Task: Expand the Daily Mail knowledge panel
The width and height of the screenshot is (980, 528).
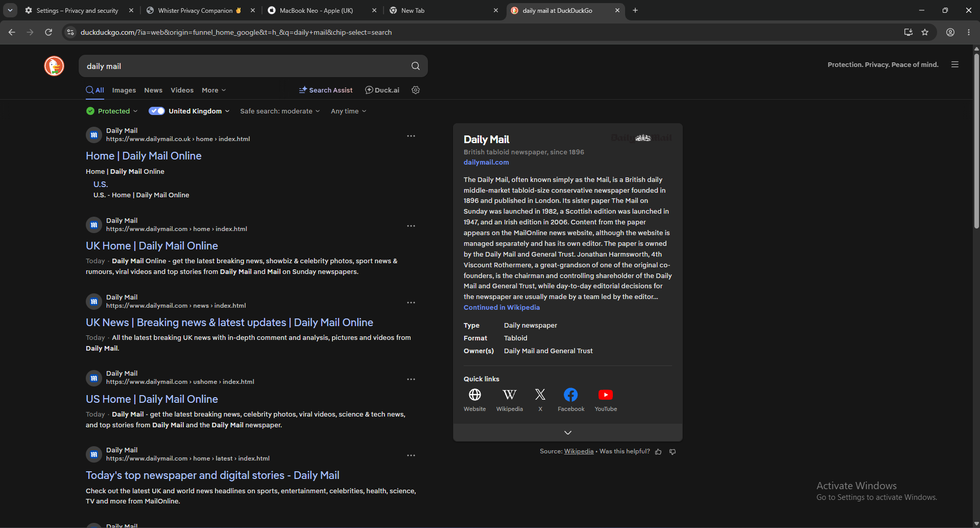Action: (x=567, y=432)
